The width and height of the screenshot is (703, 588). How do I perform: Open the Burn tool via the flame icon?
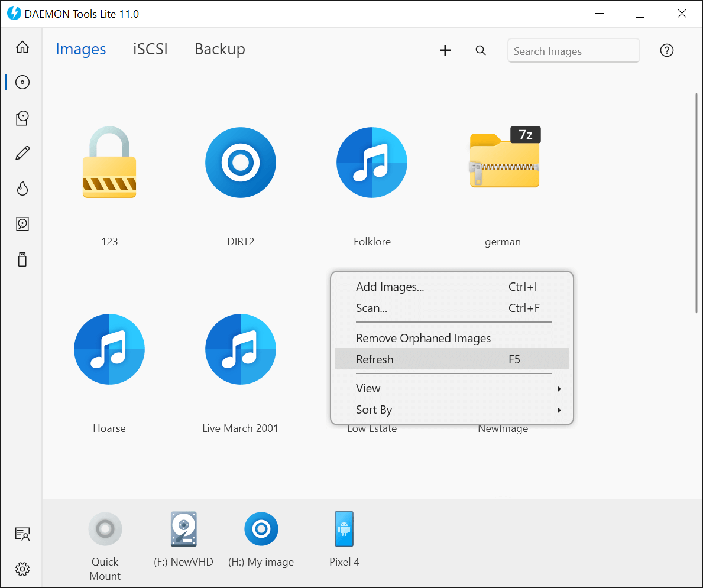(x=22, y=189)
